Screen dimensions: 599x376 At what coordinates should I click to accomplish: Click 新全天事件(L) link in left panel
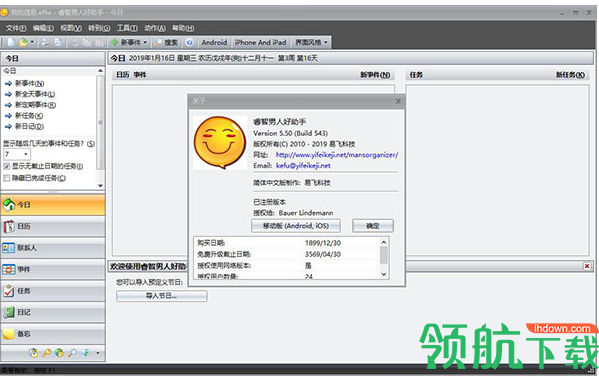35,94
